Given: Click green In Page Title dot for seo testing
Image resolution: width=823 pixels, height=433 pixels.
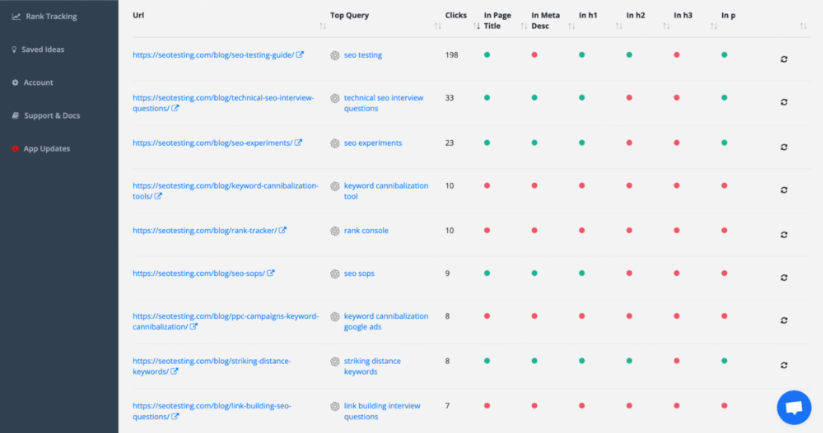Looking at the screenshot, I should (x=487, y=55).
